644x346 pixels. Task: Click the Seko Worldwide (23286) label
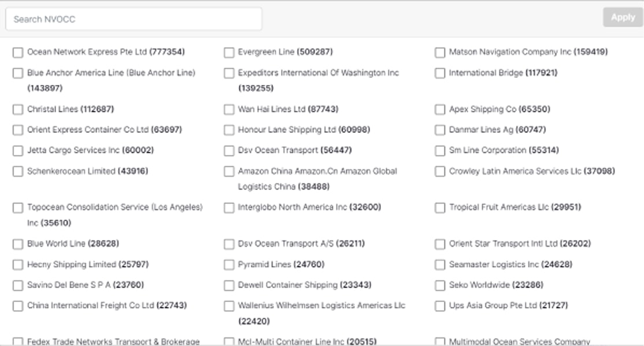496,285
